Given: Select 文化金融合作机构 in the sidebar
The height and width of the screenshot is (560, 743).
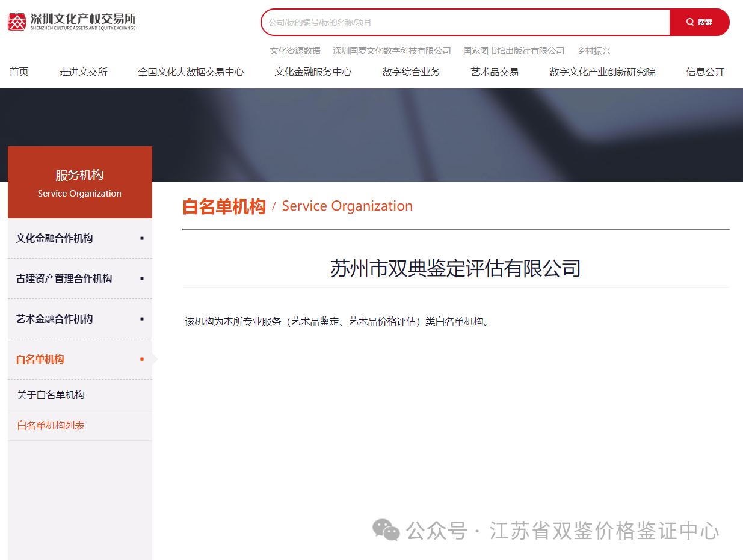Looking at the screenshot, I should coord(80,238).
